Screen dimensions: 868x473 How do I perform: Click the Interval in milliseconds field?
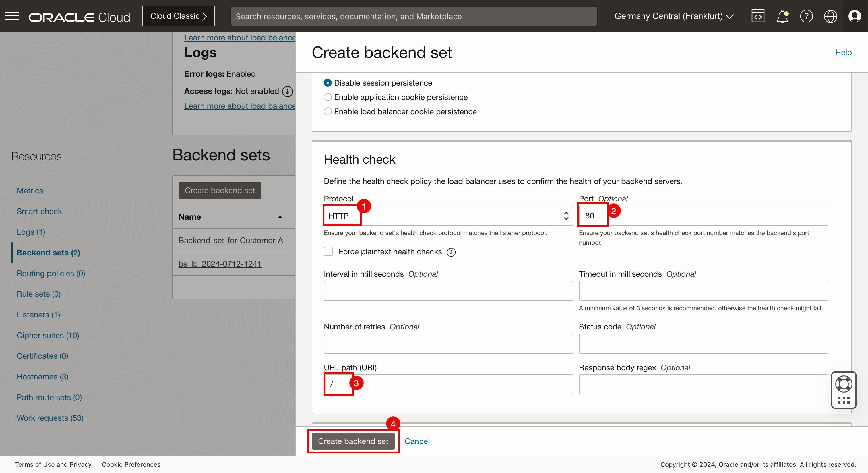click(448, 291)
